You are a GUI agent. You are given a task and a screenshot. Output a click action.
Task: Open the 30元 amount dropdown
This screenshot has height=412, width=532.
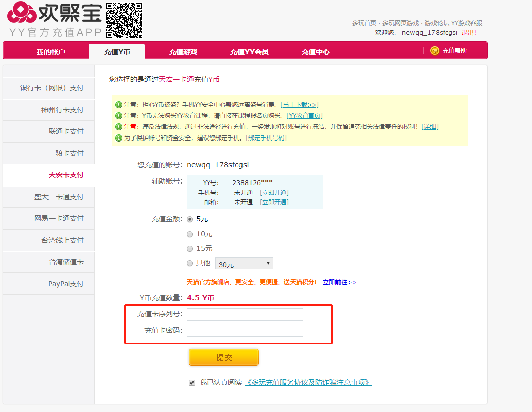tap(245, 264)
